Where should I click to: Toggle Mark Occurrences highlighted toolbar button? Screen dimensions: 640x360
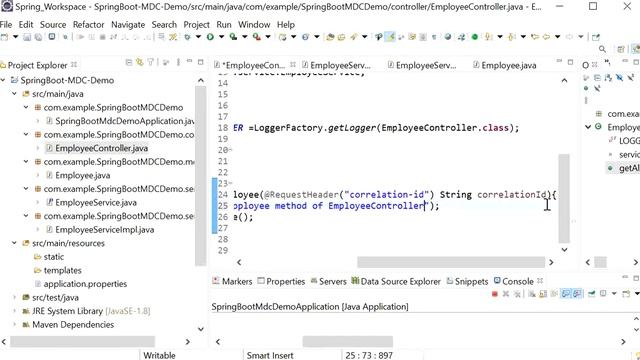[x=391, y=37]
